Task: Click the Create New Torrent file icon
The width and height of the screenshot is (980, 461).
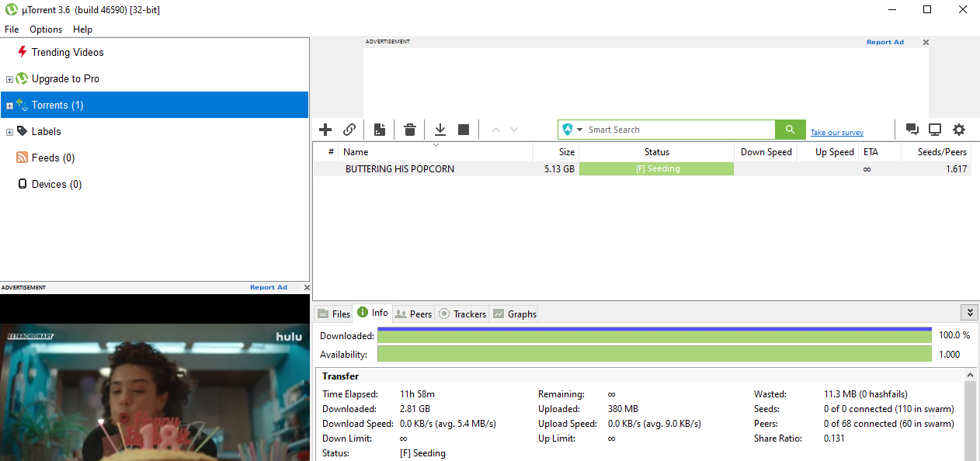Action: point(379,130)
